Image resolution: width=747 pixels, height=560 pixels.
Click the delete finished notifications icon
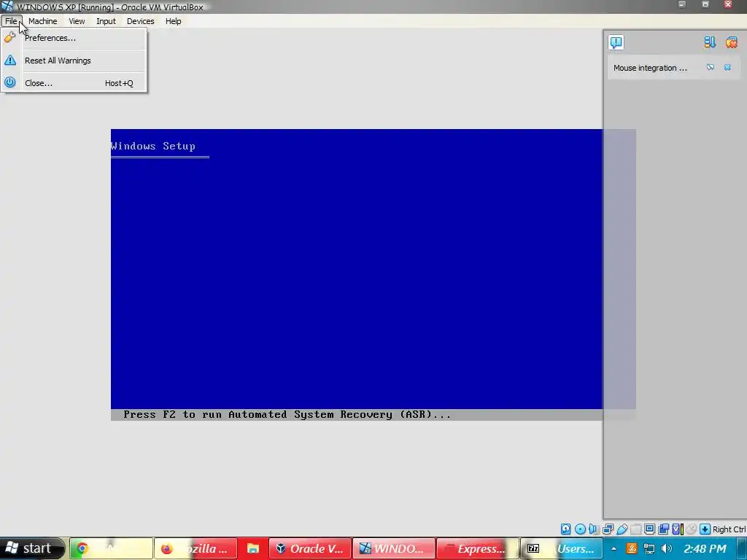click(731, 42)
